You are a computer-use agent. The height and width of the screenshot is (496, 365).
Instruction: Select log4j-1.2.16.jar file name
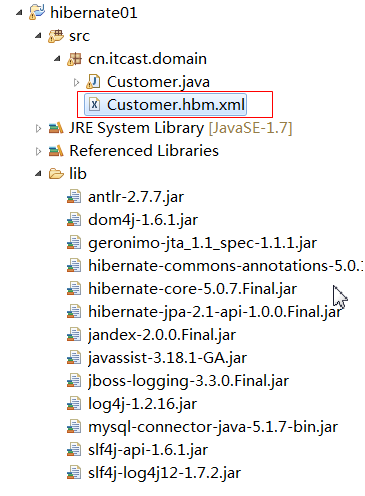[142, 404]
